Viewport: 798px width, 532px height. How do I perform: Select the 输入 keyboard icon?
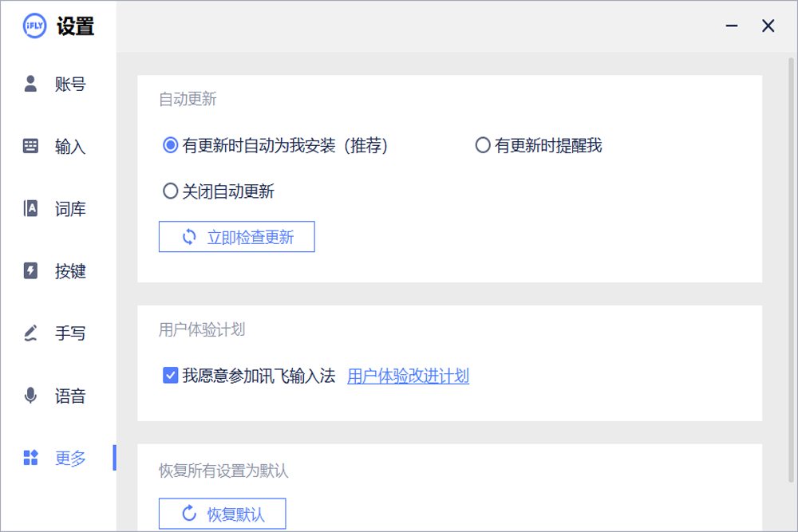click(31, 146)
